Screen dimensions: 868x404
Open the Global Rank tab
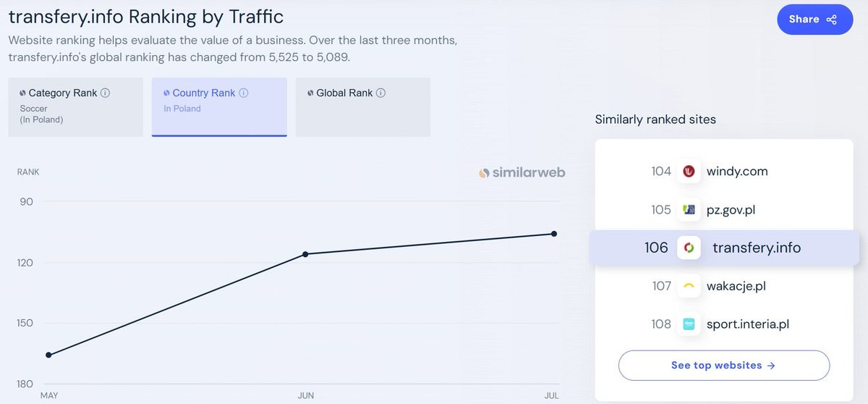pos(363,107)
